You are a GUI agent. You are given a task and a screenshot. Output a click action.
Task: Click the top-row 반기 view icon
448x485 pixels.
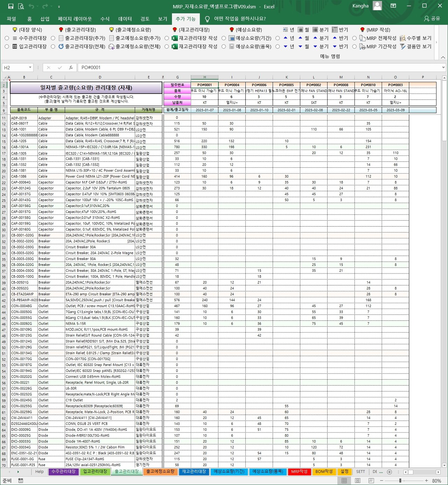tap(335, 30)
